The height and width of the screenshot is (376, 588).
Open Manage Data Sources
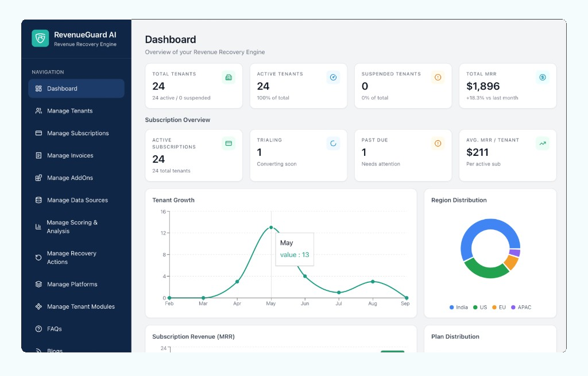pyautogui.click(x=76, y=200)
